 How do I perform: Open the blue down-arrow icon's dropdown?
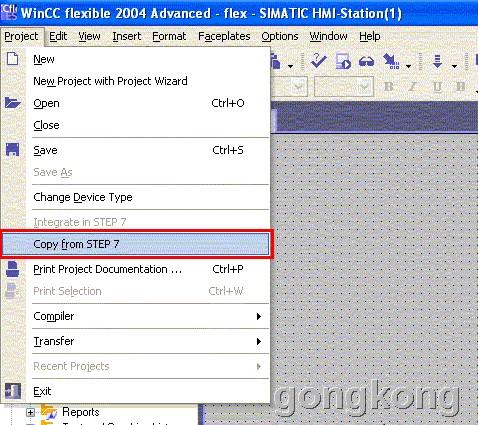(x=454, y=66)
